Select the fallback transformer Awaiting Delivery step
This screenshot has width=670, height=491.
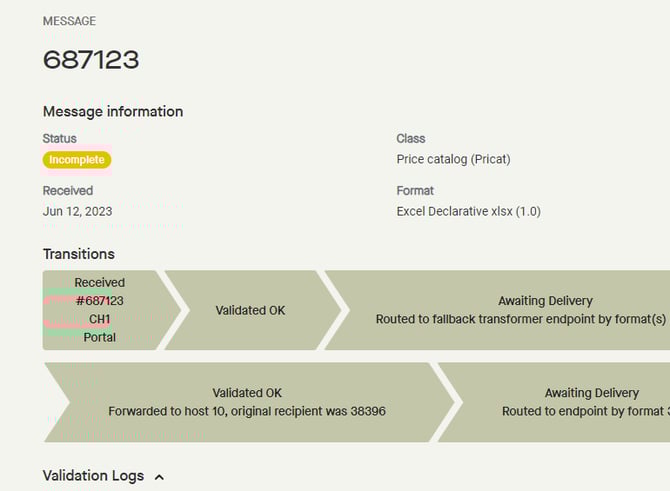(520, 310)
